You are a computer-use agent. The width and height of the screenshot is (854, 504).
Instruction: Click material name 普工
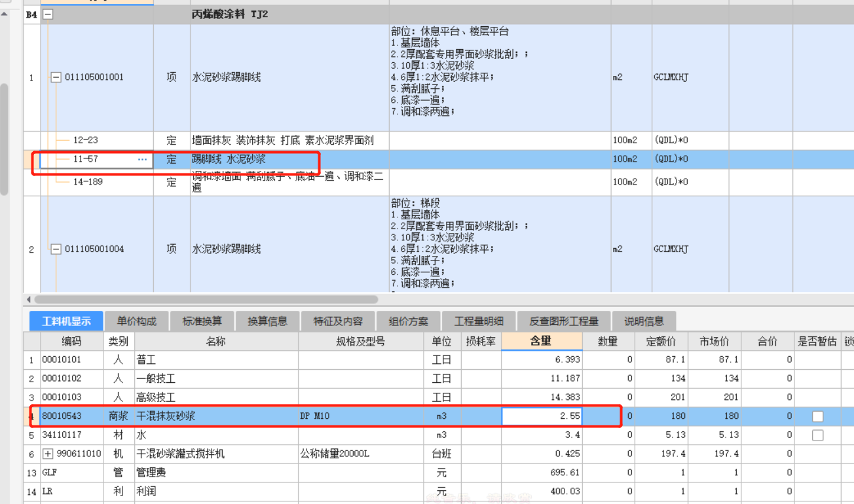coord(146,360)
